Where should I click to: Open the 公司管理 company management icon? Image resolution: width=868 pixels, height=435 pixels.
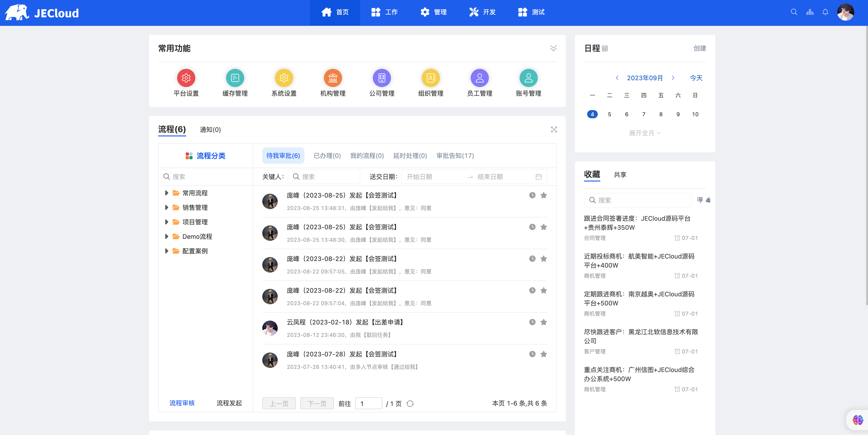(381, 78)
